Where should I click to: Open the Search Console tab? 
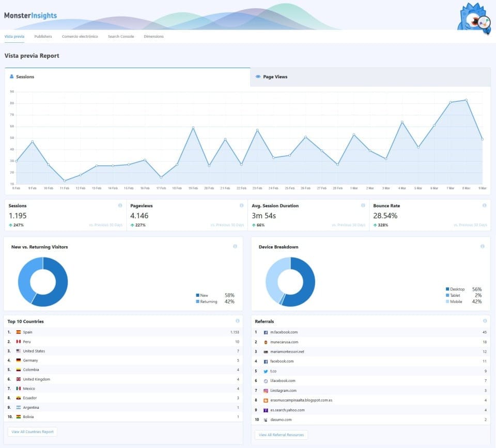(x=121, y=36)
